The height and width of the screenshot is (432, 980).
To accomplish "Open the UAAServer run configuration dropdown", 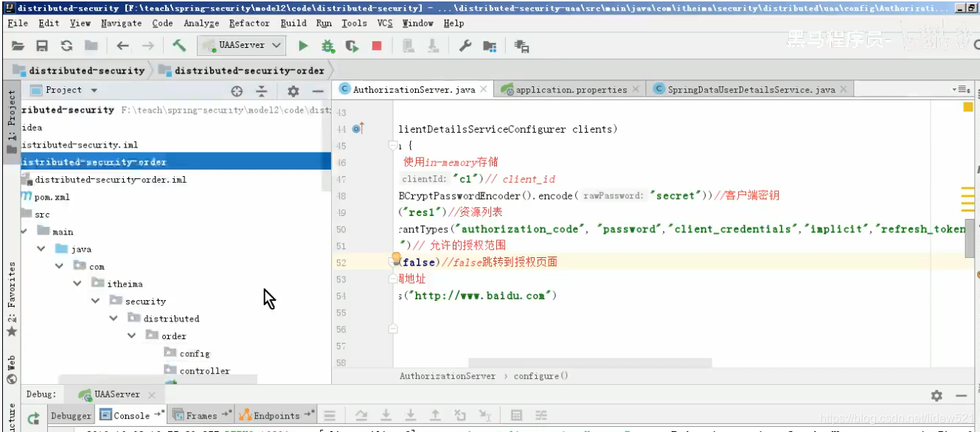I will (x=241, y=45).
